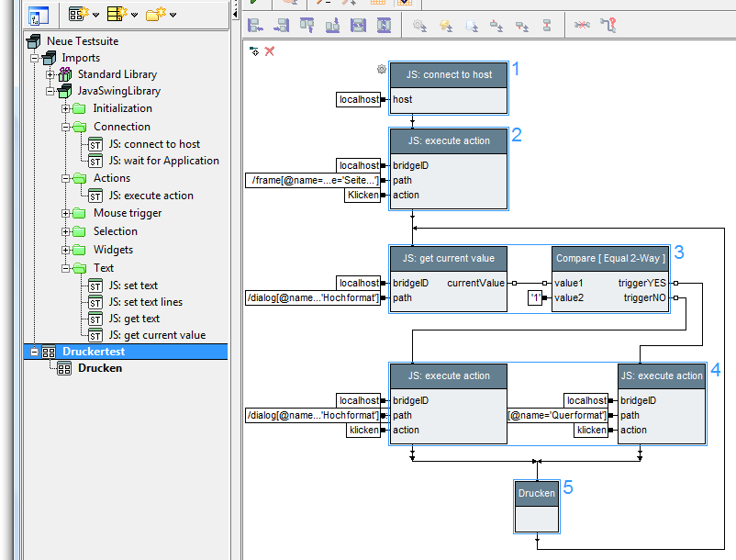736x560 pixels.
Task: Click the triggerNO output port
Action: click(675, 297)
